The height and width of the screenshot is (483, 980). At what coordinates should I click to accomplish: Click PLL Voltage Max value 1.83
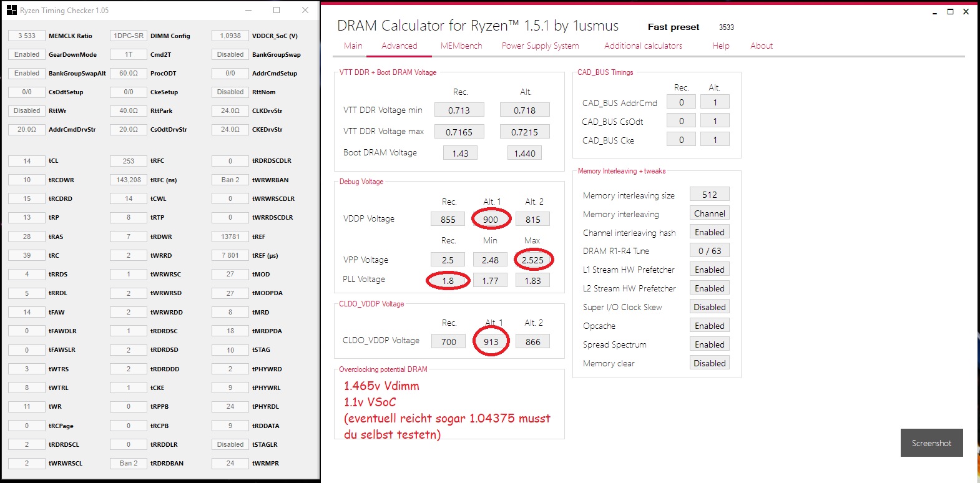[x=533, y=281]
